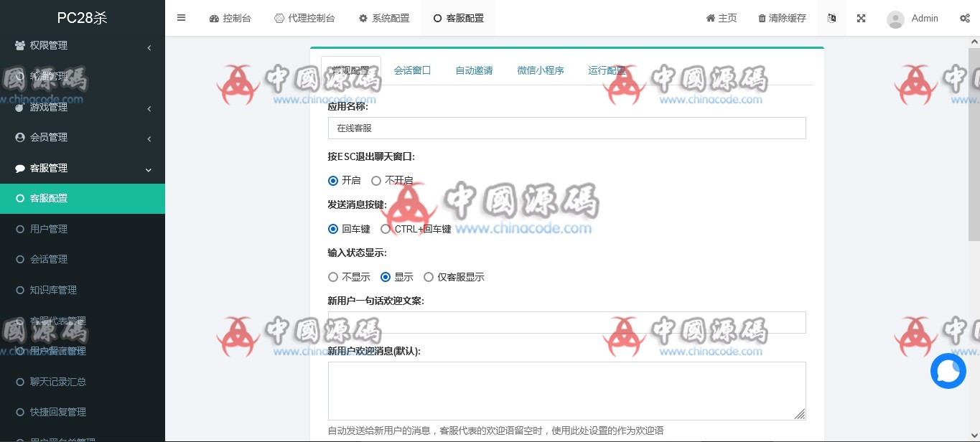The width and height of the screenshot is (980, 442).
Task: Click the PC28杀 site title
Action: click(83, 18)
